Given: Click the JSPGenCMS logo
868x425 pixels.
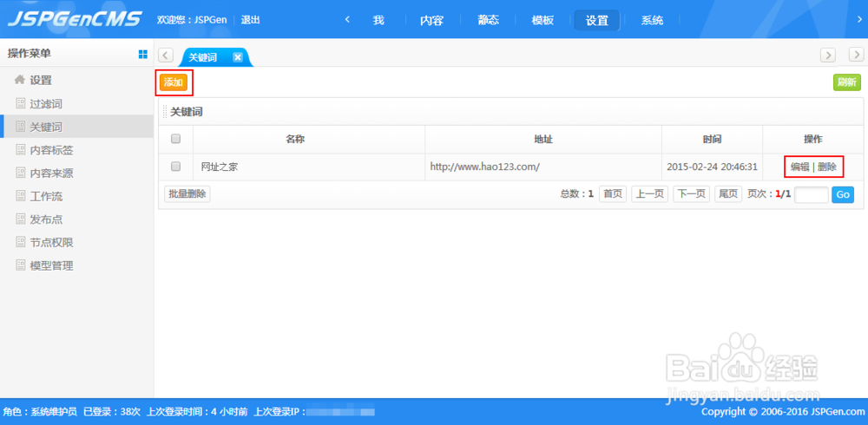Looking at the screenshot, I should point(74,19).
